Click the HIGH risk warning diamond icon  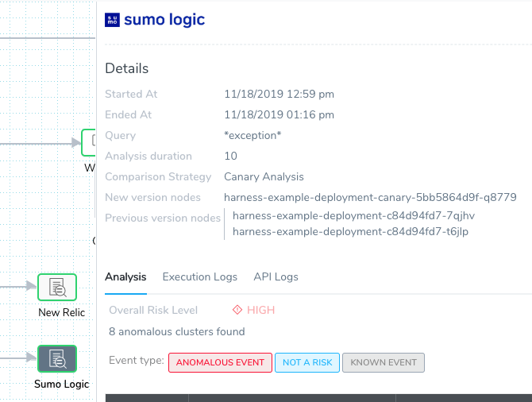pos(237,310)
